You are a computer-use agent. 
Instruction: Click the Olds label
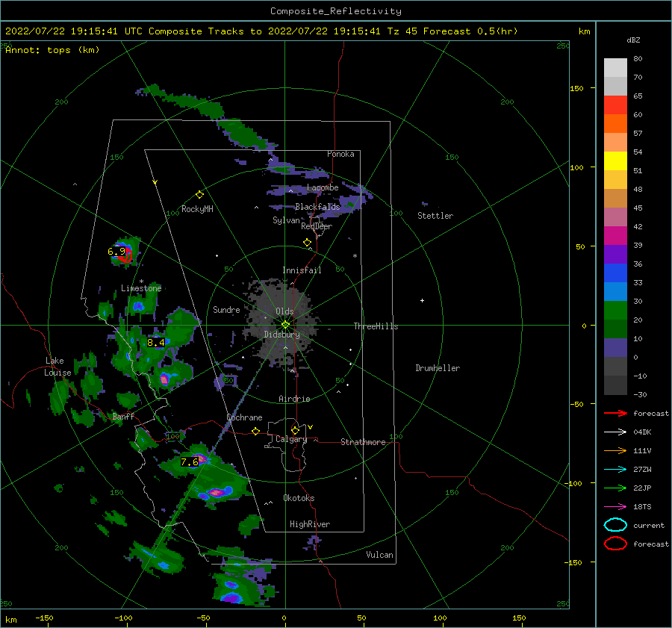pyautogui.click(x=284, y=311)
